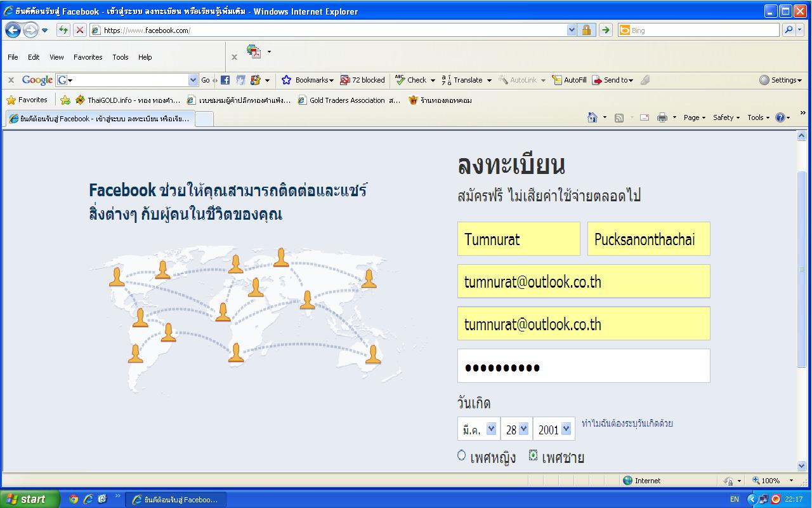Click the Print icon in the command bar
This screenshot has width=812, height=508.
[662, 117]
